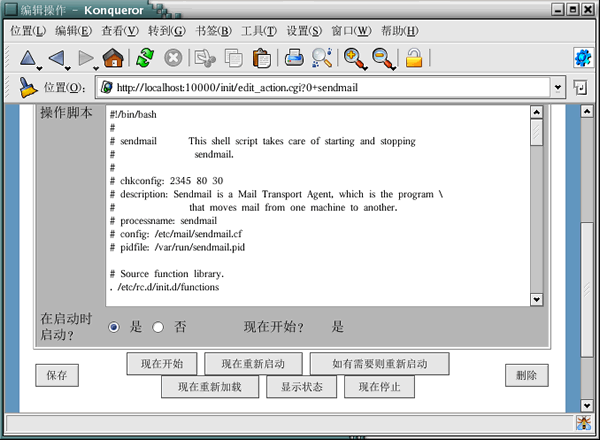Go up with the Up arrow icon
The image size is (600, 440).
(x=28, y=58)
